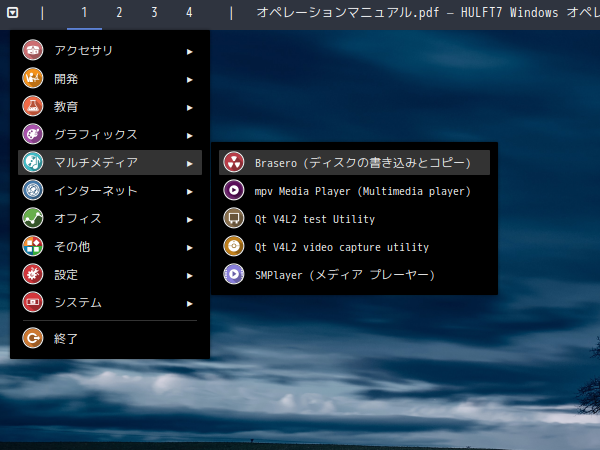Expand the システム submenu arrow
The image size is (600, 450).
[x=189, y=304]
